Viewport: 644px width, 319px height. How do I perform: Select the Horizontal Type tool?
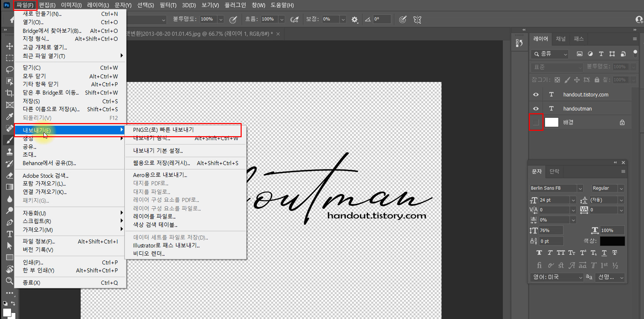pyautogui.click(x=10, y=234)
